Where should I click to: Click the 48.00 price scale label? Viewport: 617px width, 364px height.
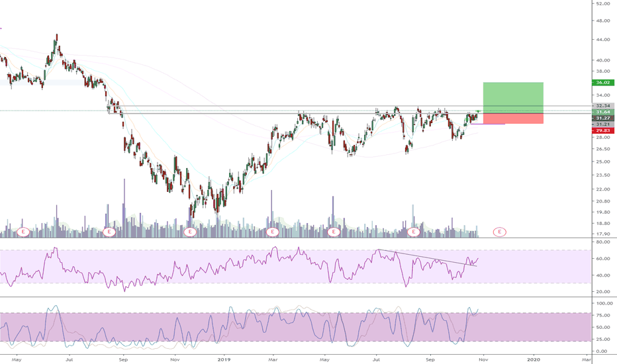pyautogui.click(x=603, y=21)
